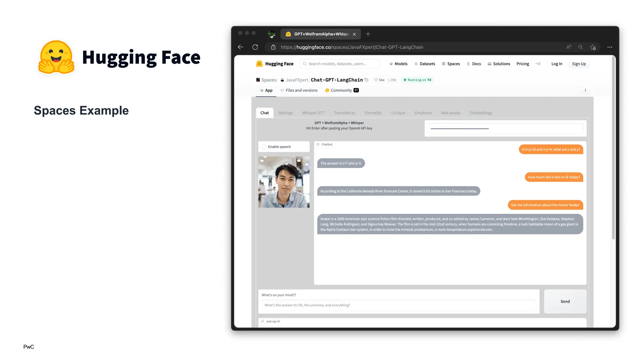Click the browser address bar URL
Screen dimensions: 644x362
click(352, 47)
